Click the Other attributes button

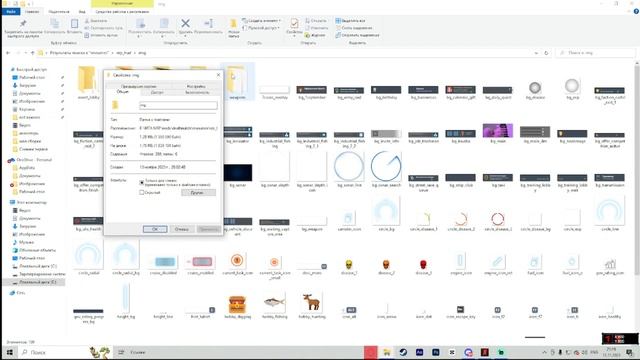(x=198, y=193)
